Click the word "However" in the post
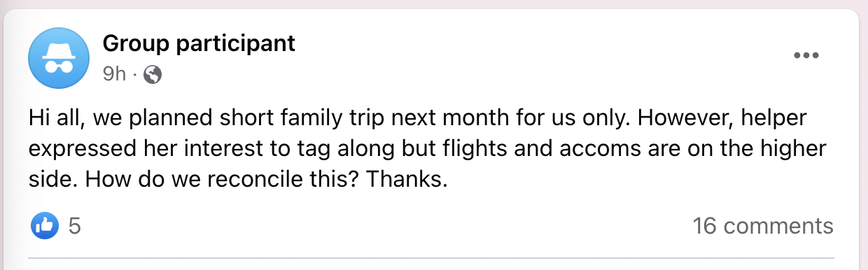 [x=667, y=118]
